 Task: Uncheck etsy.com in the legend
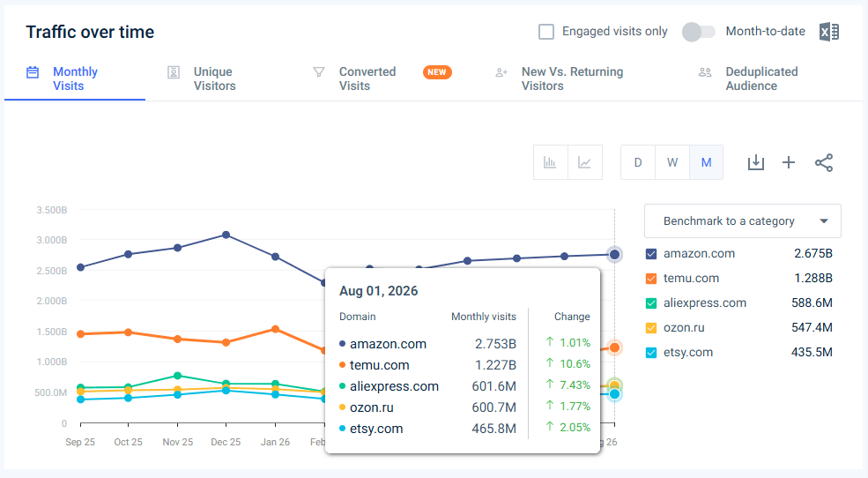click(x=651, y=353)
